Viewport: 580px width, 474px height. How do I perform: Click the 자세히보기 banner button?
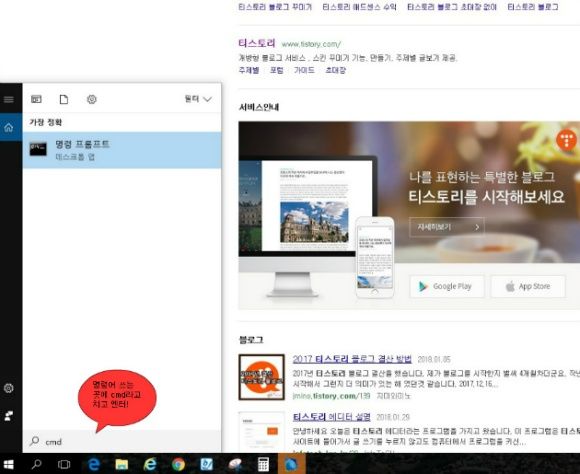(447, 227)
